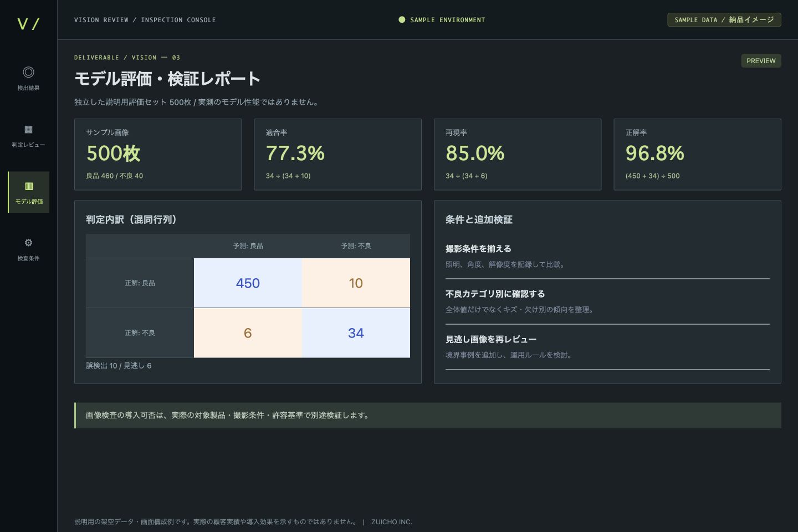The height and width of the screenshot is (532, 798).
Task: Click the 正解: 良品 row header
Action: tap(140, 283)
